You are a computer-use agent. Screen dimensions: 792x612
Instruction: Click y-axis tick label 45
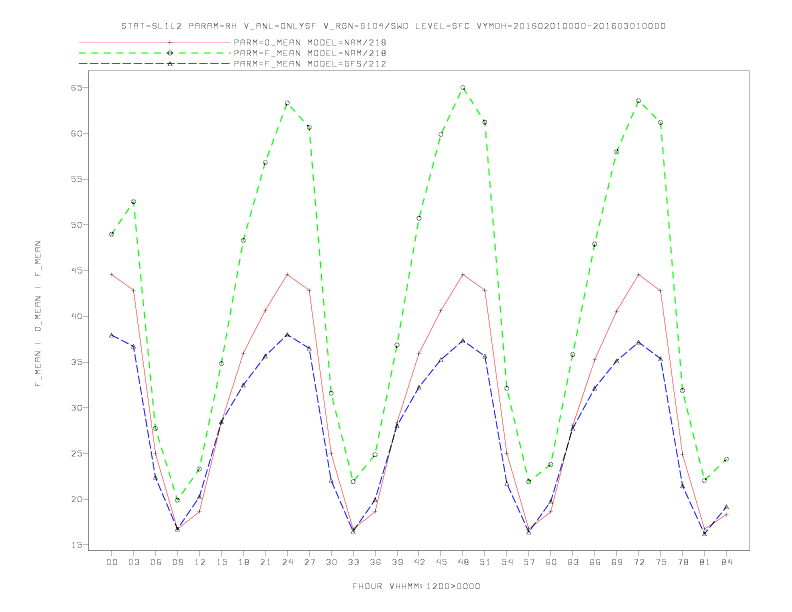point(77,271)
